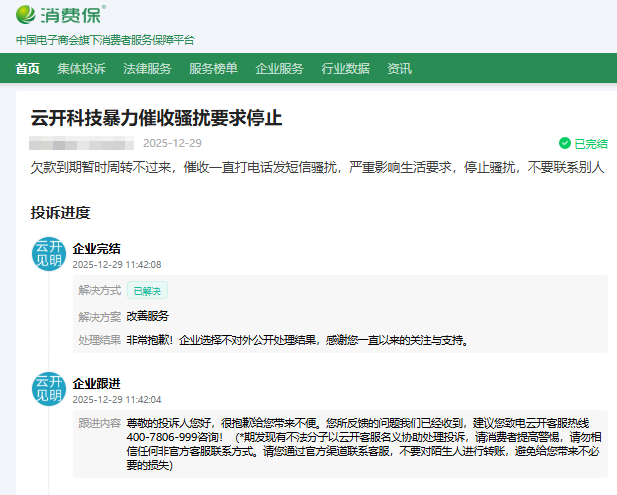Click the 企业完结 entry heading
This screenshot has width=617, height=495.
point(97,248)
